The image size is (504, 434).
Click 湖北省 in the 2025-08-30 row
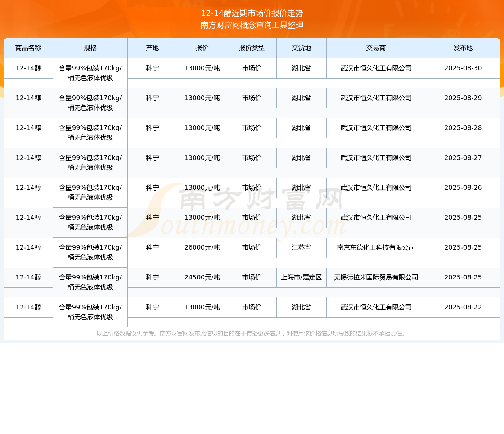tap(302, 68)
